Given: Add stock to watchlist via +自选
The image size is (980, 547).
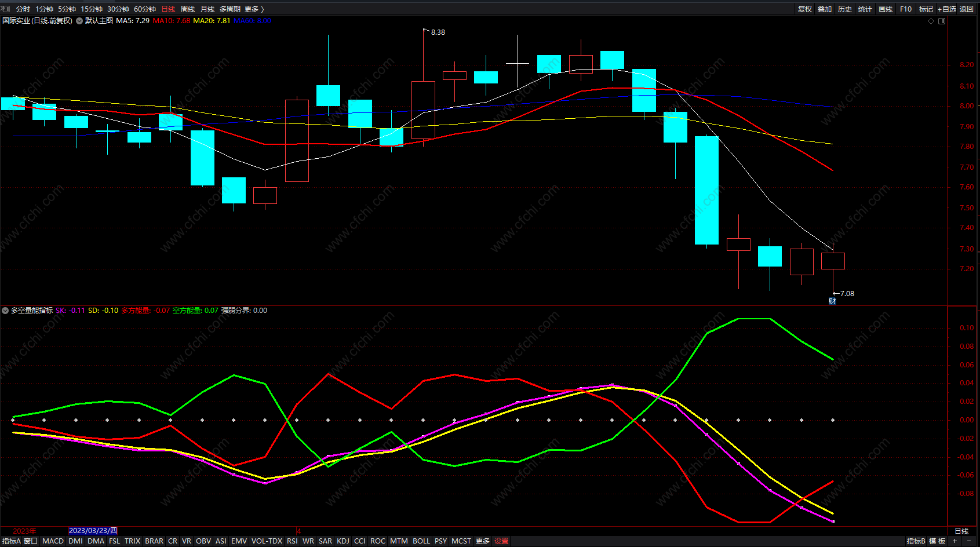Looking at the screenshot, I should (947, 9).
